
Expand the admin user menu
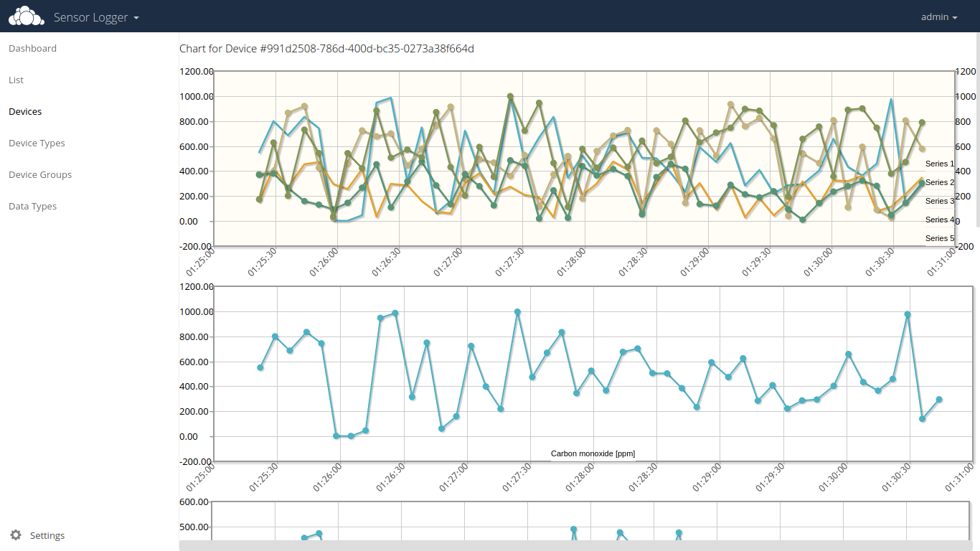[x=939, y=17]
